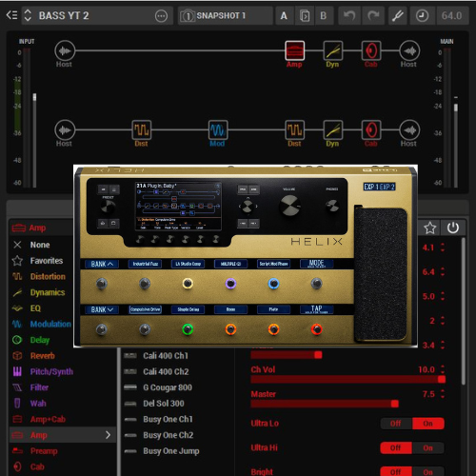
Task: Click the preset list back arrow icon
Action: 11,15
